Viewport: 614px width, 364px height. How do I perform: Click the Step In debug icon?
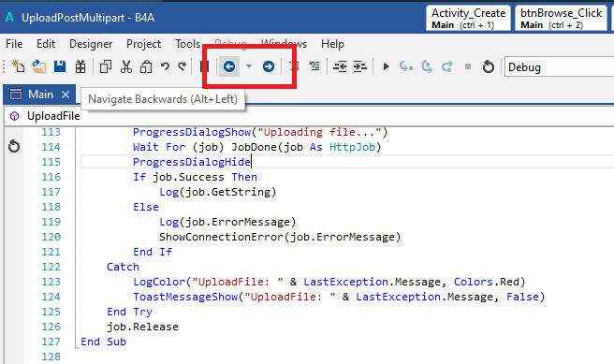[405, 66]
